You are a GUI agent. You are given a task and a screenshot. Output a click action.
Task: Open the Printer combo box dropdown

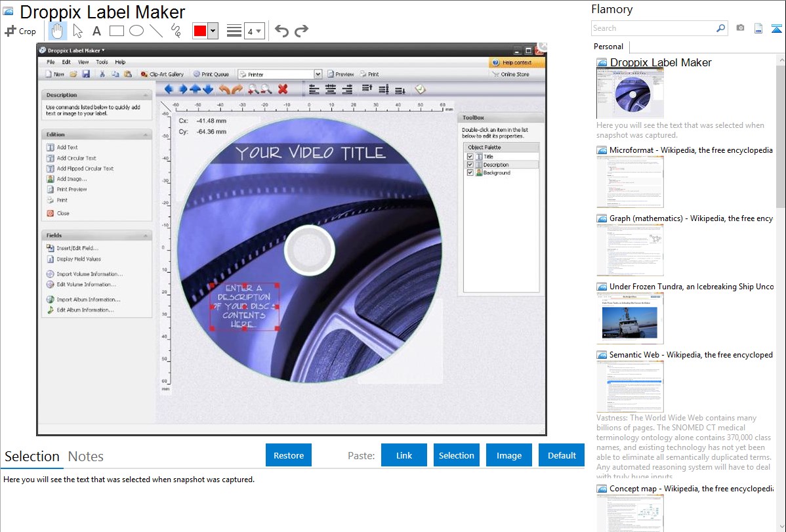[x=318, y=74]
